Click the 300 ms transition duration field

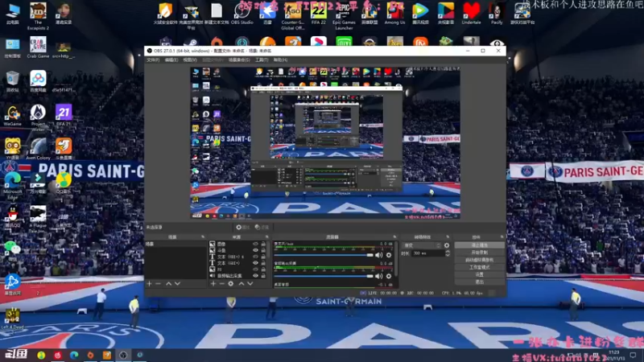tap(428, 253)
